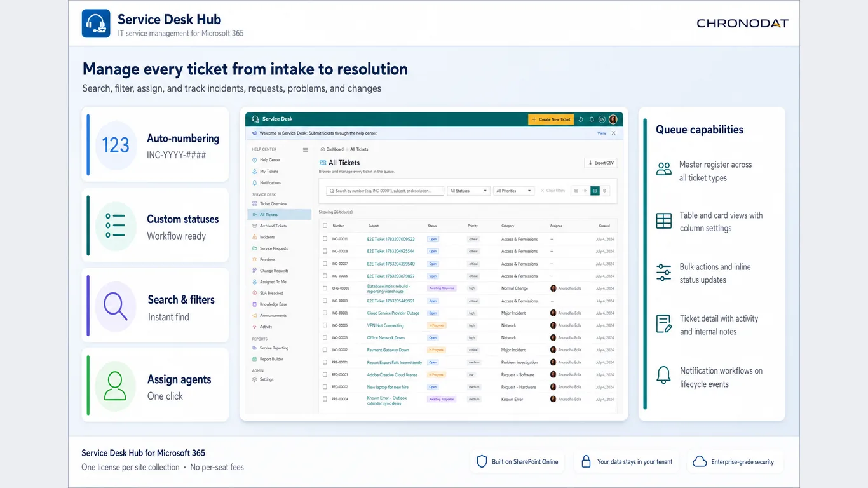Open notifications via the header bell icon
Screen dimensions: 868x488
pyautogui.click(x=592, y=119)
